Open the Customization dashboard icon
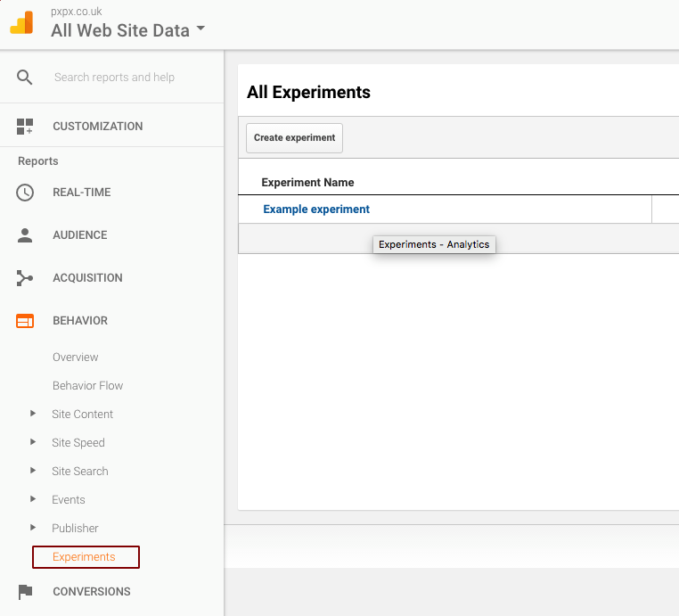679x616 pixels. coord(25,127)
